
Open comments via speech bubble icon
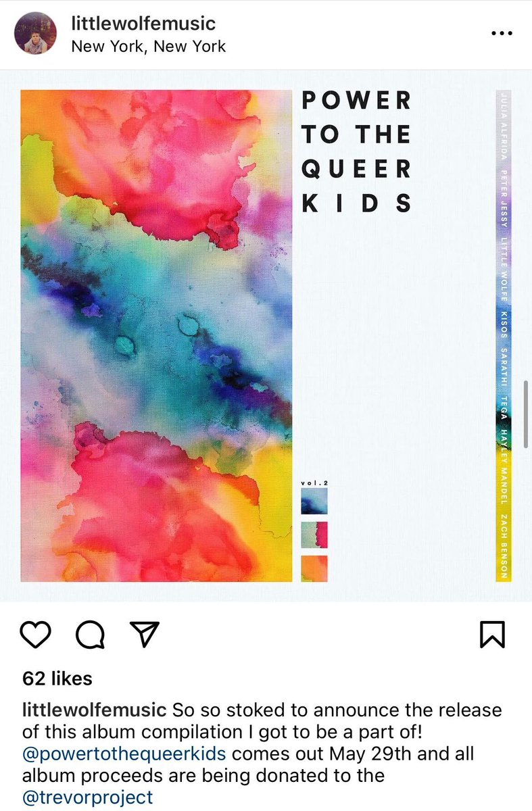90,635
